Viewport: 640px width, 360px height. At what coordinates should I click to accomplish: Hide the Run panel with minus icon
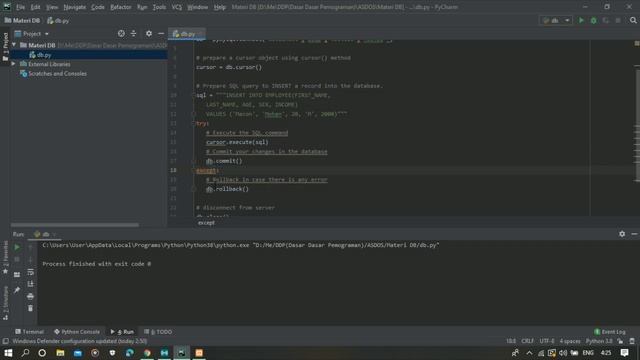coord(634,234)
